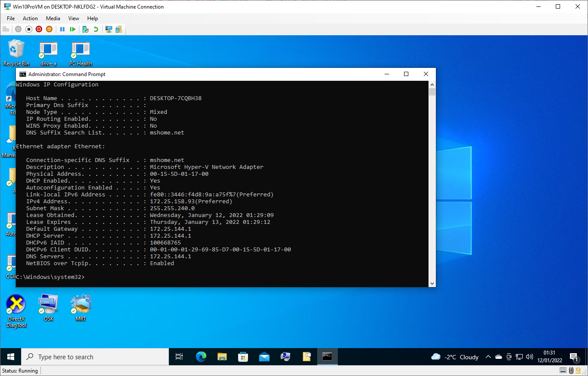Click the Subnet Mask value 255.255.240.0
The width and height of the screenshot is (588, 376).
(x=172, y=208)
